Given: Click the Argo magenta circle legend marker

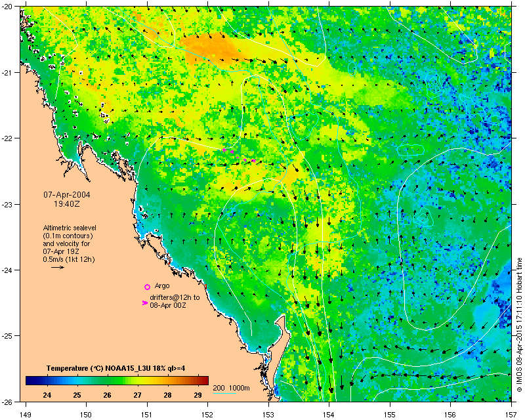Looking at the screenshot, I should coord(147,287).
